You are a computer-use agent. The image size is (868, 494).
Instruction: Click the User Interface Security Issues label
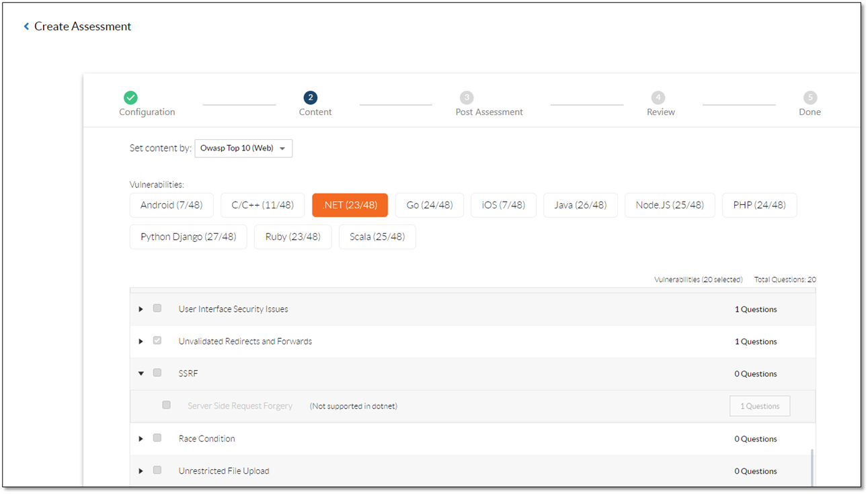pos(233,309)
